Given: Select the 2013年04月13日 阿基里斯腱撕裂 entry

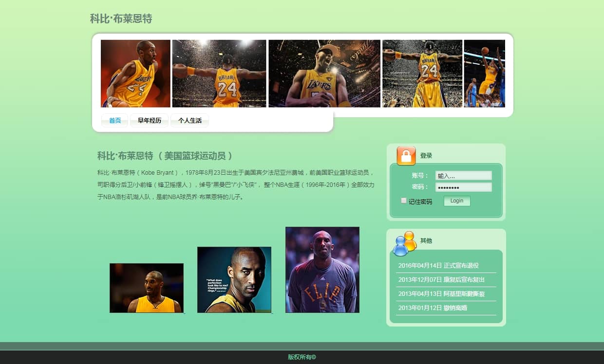Looking at the screenshot, I should pyautogui.click(x=441, y=294).
